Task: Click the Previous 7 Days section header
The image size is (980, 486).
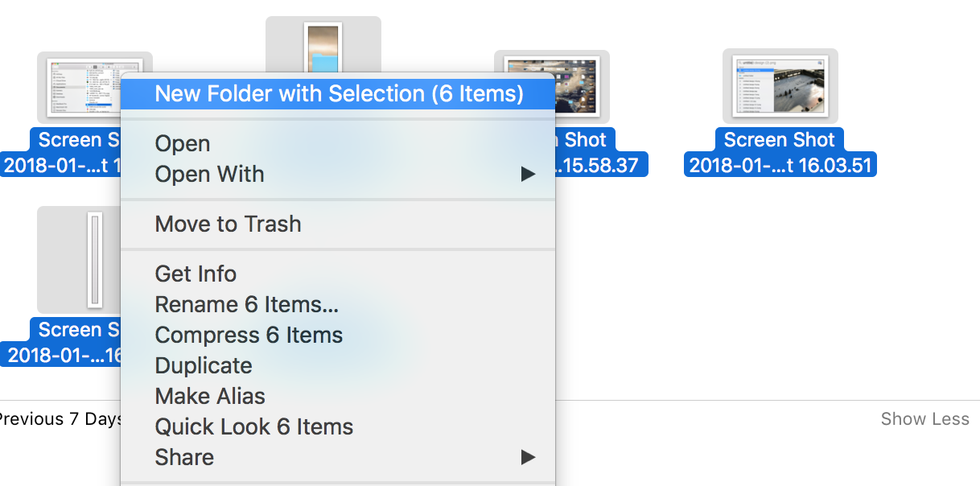Action: (61, 418)
